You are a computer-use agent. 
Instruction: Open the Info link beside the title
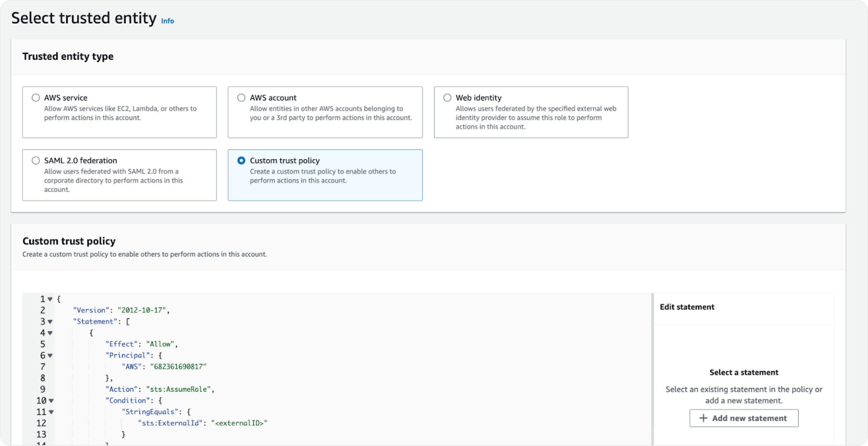coord(167,21)
